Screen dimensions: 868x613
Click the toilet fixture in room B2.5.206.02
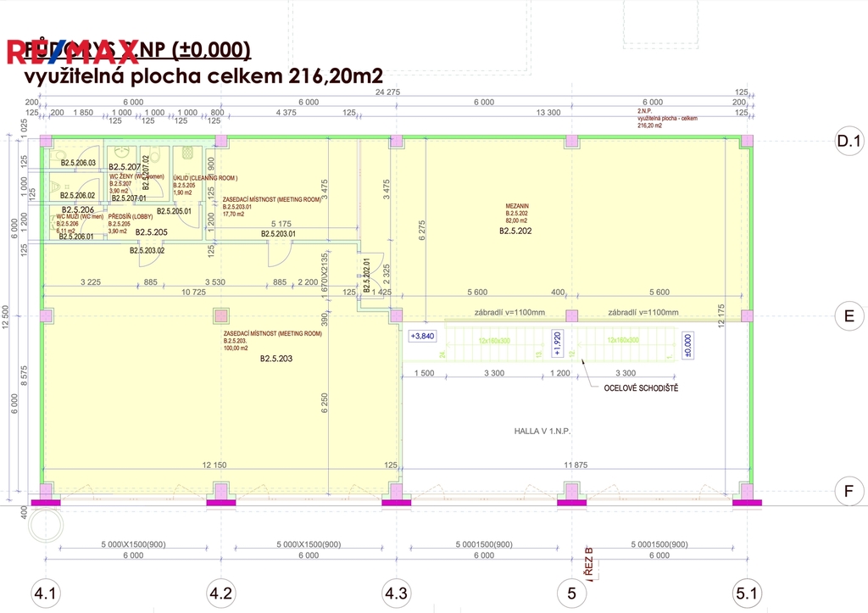(55, 184)
